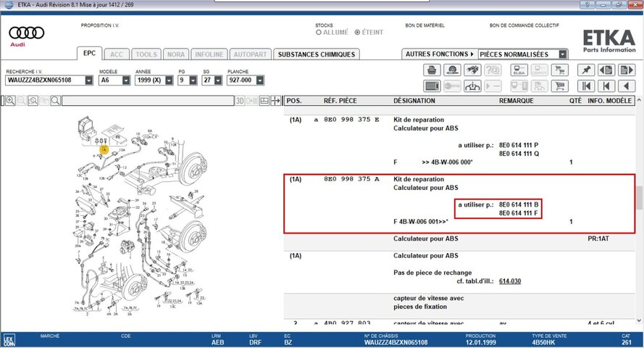This screenshot has height=348, width=644.
Task: Click the scroll-up arrow of parts list
Action: pos(639,100)
